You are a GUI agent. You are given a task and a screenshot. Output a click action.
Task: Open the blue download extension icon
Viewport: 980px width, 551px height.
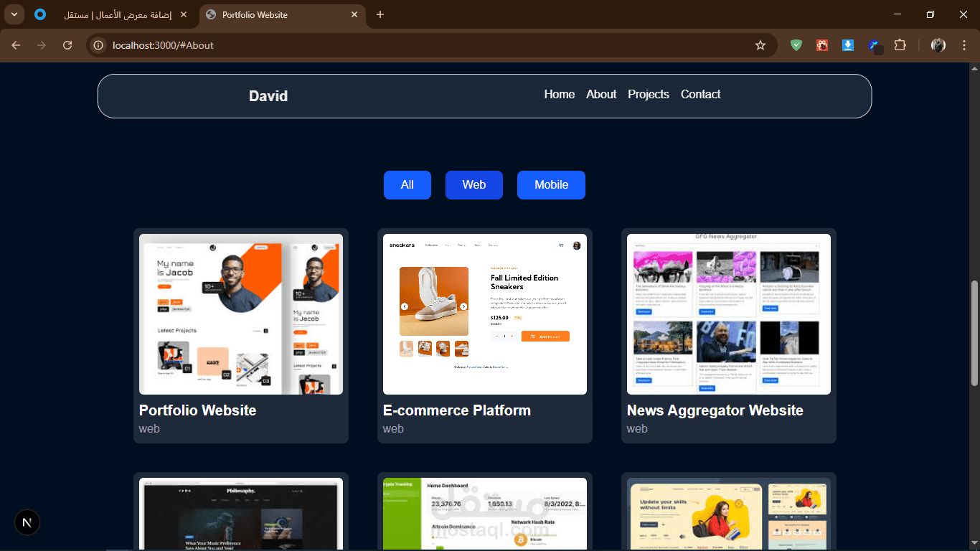[x=847, y=45]
